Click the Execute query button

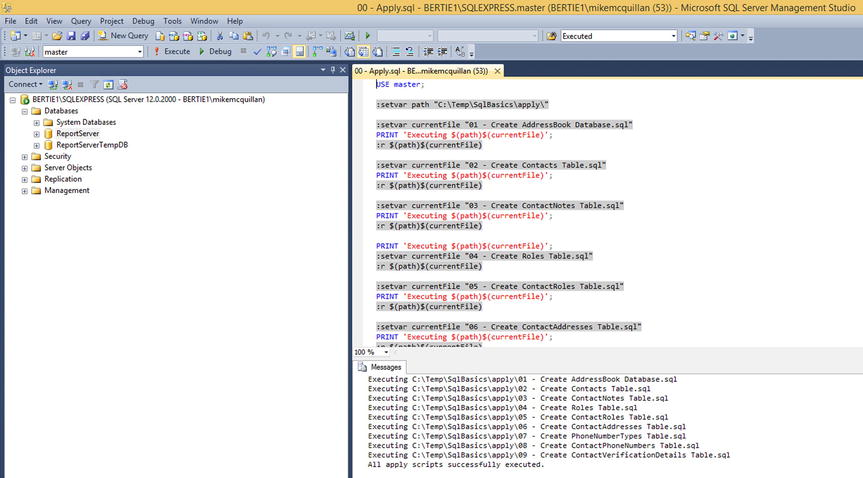171,51
